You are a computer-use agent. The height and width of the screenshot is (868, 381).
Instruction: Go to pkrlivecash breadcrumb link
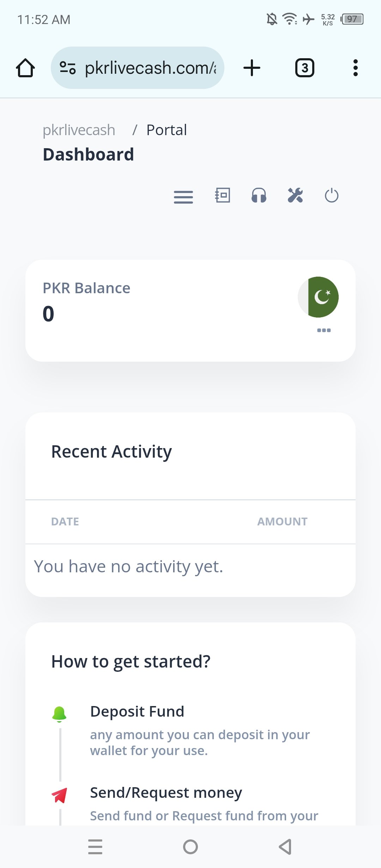pyautogui.click(x=79, y=130)
